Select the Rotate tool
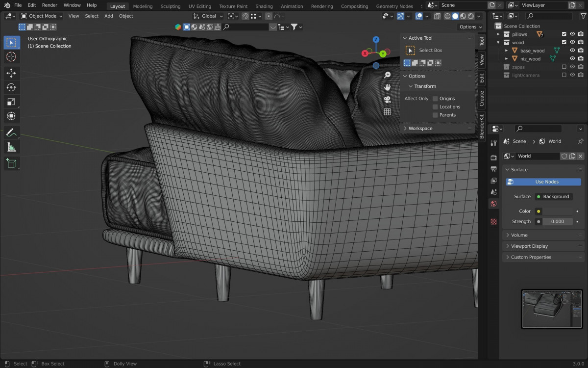Viewport: 588px width, 368px height. point(11,87)
